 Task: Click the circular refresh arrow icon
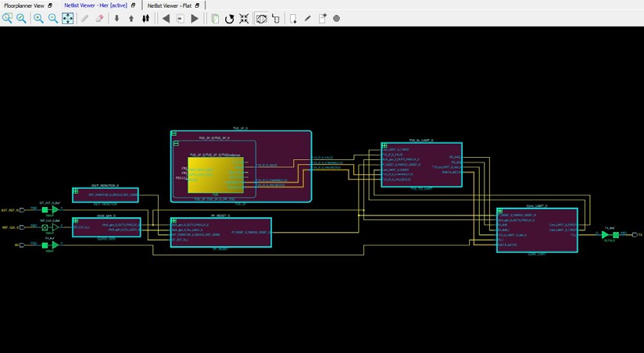point(229,18)
